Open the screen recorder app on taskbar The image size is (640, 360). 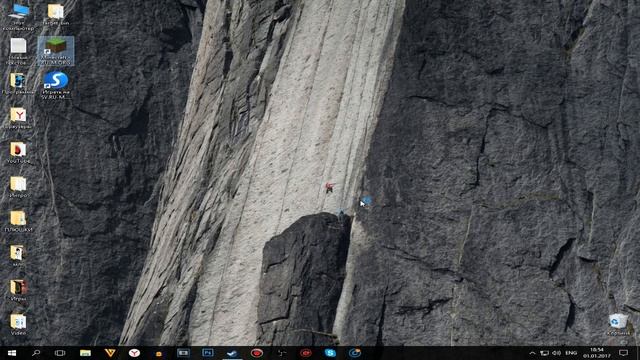(183, 353)
